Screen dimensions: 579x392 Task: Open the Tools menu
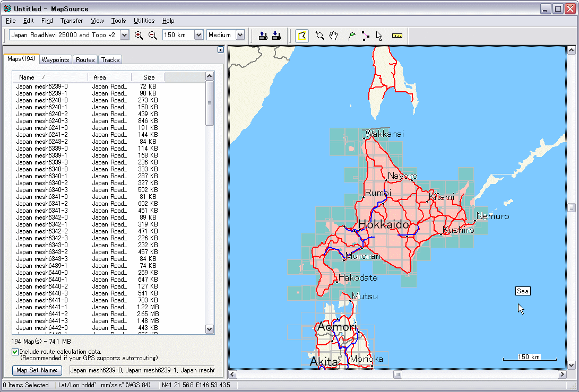click(x=118, y=21)
